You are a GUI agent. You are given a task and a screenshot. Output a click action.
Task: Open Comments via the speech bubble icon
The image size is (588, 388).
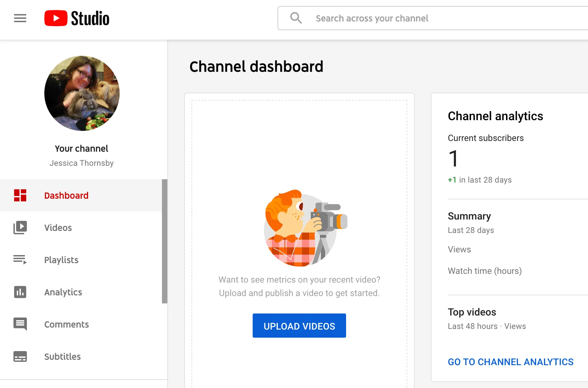[x=20, y=324]
